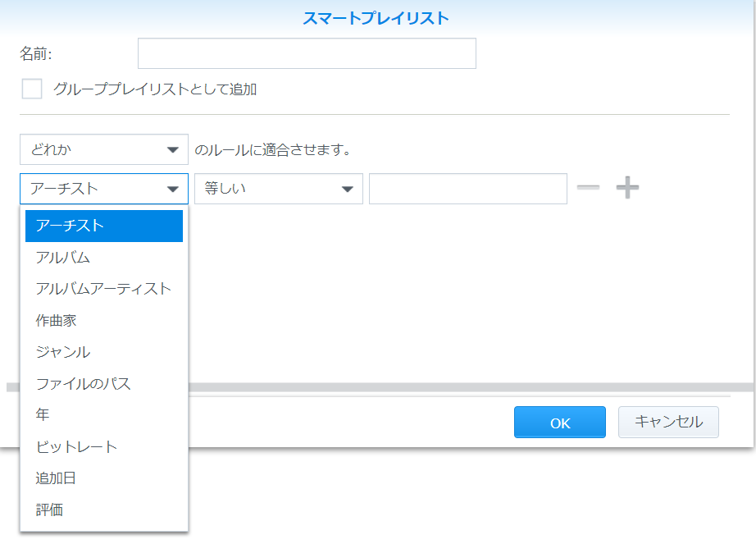756x544 pixels.
Task: Select アルバムアーティスト option
Action: click(103, 289)
